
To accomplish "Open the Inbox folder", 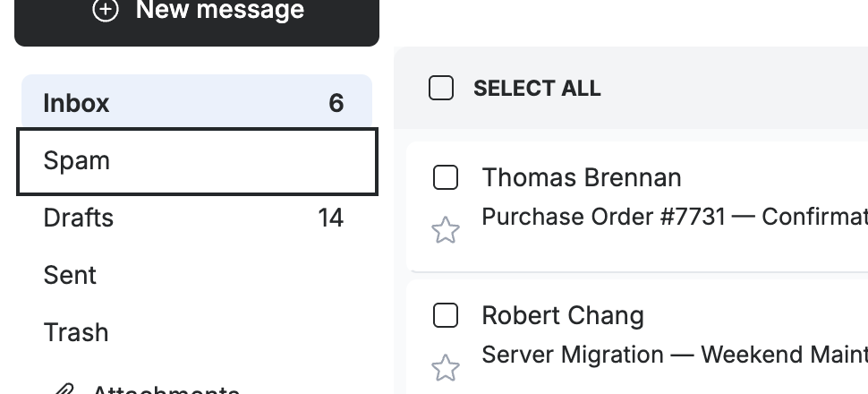I will pyautogui.click(x=197, y=102).
